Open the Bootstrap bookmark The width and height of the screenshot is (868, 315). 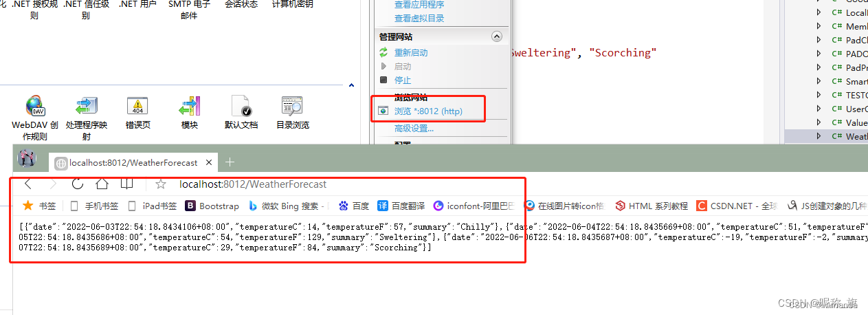(212, 206)
